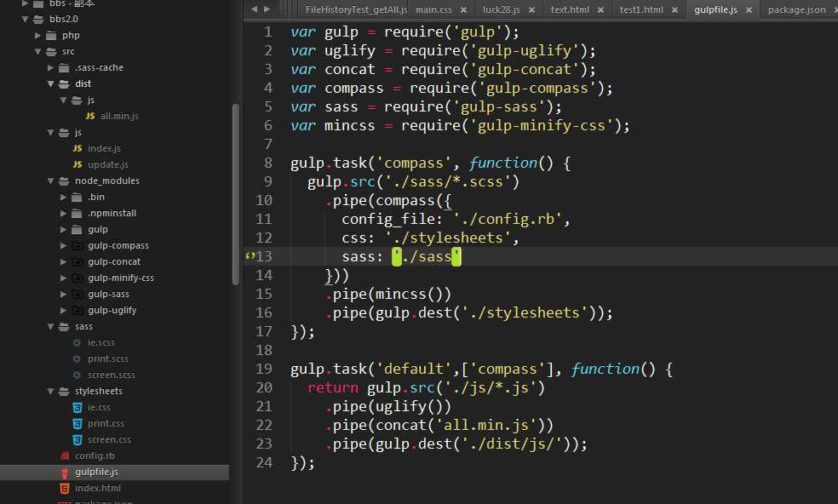Click the 'return' keyword on line 20
The width and height of the screenshot is (838, 504).
332,387
